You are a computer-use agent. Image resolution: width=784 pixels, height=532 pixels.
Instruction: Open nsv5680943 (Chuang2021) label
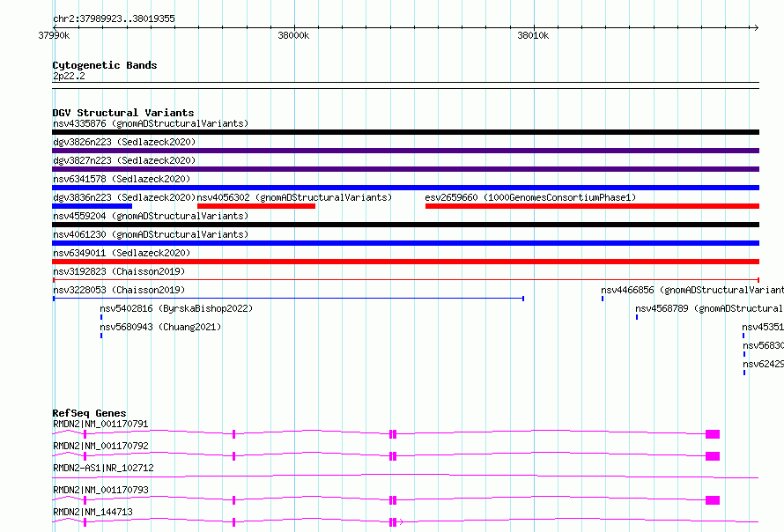pos(160,327)
